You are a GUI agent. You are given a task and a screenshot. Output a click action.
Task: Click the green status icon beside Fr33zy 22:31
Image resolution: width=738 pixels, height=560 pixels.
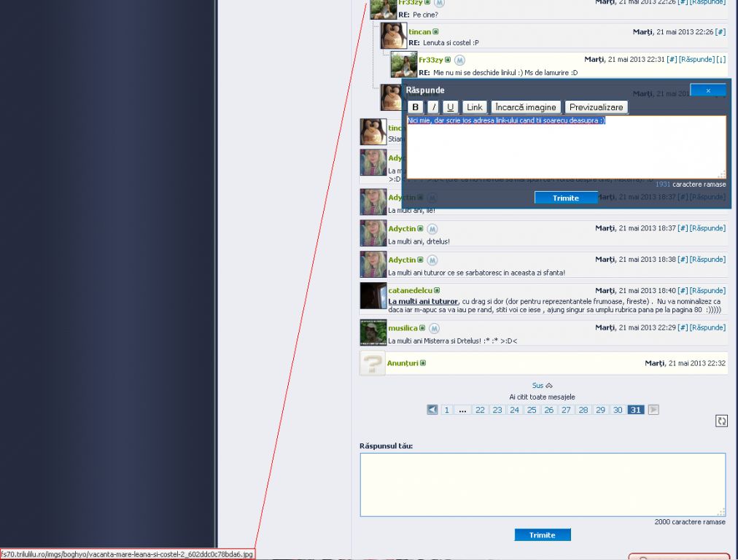(448, 60)
